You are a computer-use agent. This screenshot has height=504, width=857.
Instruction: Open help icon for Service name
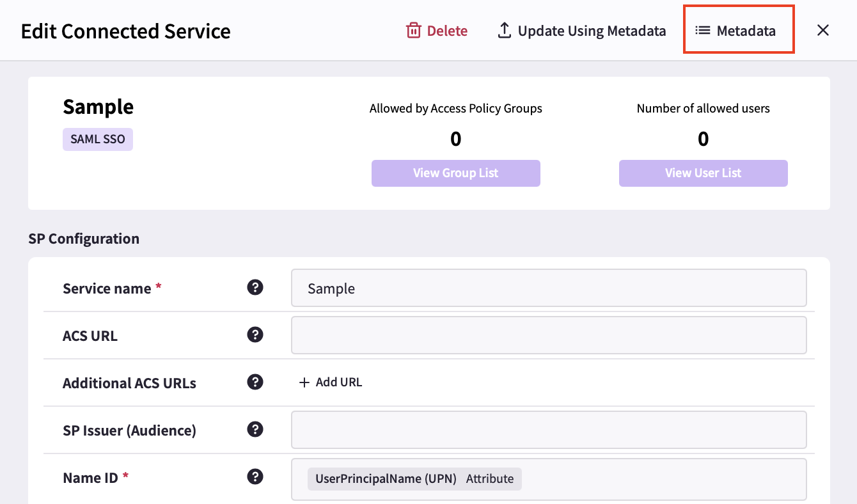(x=255, y=288)
